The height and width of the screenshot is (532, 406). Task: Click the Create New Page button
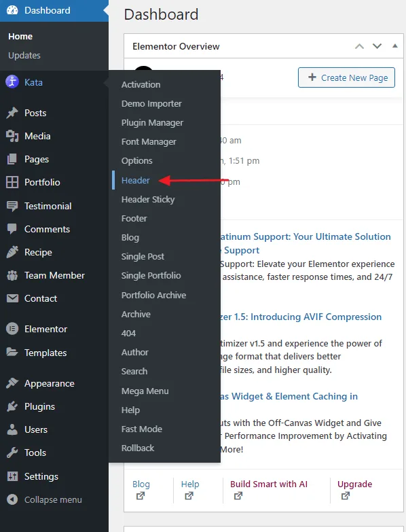point(346,77)
